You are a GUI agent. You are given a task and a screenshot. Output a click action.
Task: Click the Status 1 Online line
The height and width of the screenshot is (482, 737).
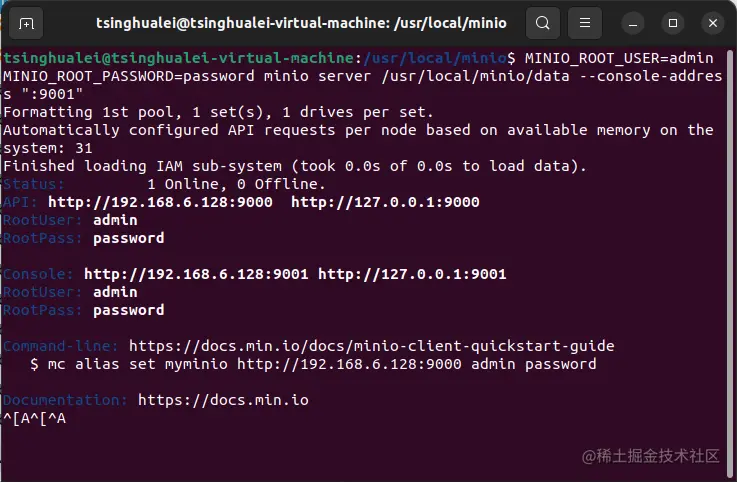coord(165,184)
